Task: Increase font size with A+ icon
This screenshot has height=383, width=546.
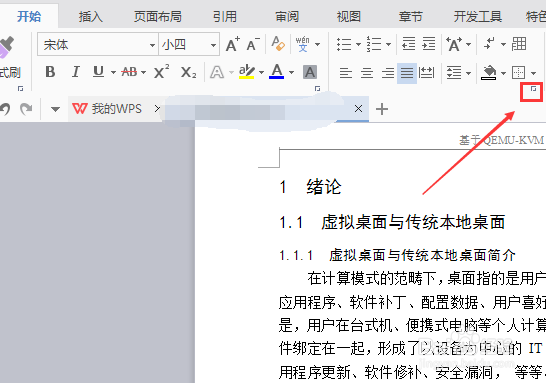Action: tap(233, 44)
